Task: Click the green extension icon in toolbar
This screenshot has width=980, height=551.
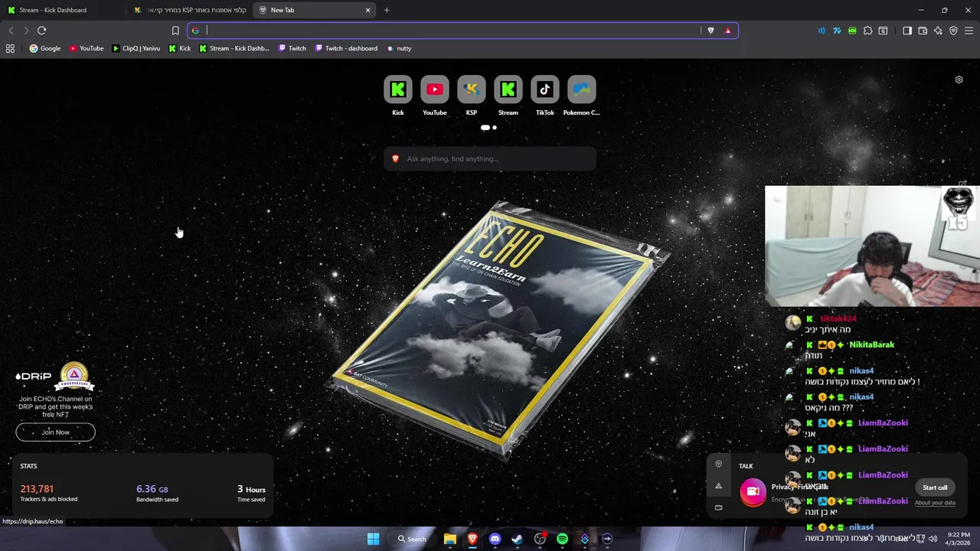Action: click(852, 31)
